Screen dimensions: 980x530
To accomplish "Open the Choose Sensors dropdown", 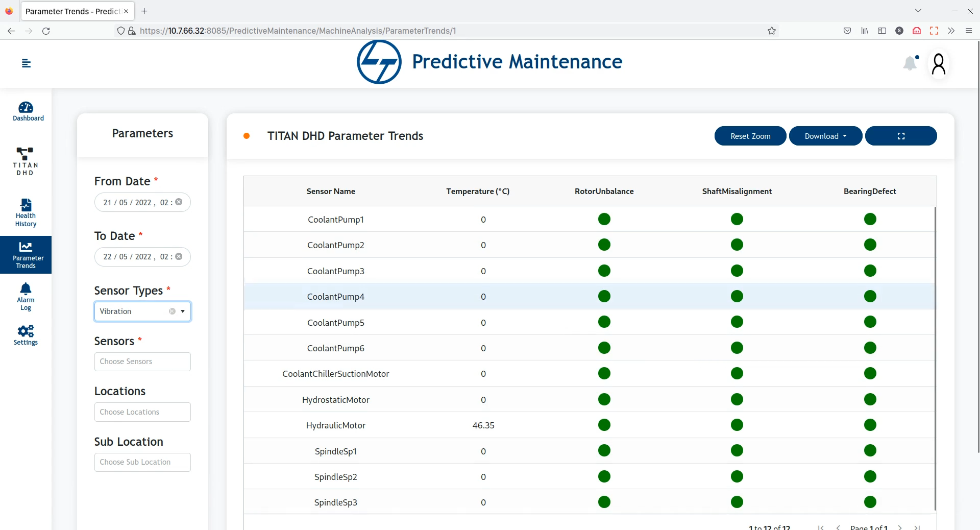I will [142, 362].
